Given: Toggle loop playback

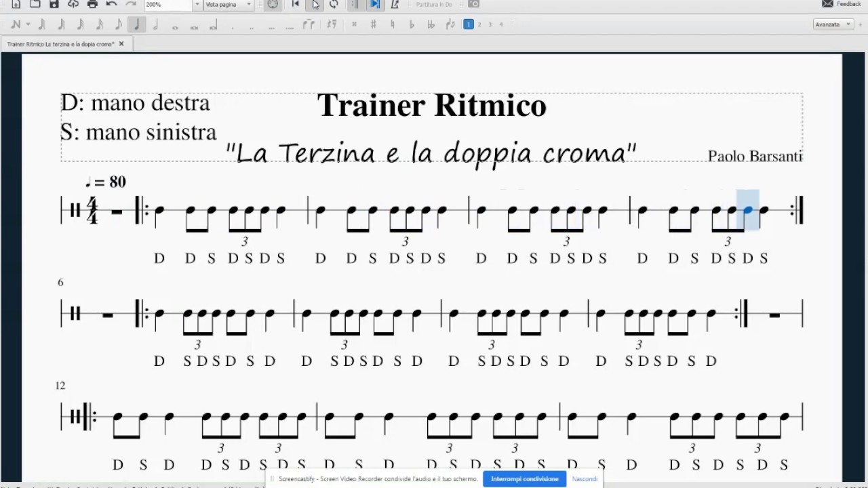Looking at the screenshot, I should tap(334, 4).
